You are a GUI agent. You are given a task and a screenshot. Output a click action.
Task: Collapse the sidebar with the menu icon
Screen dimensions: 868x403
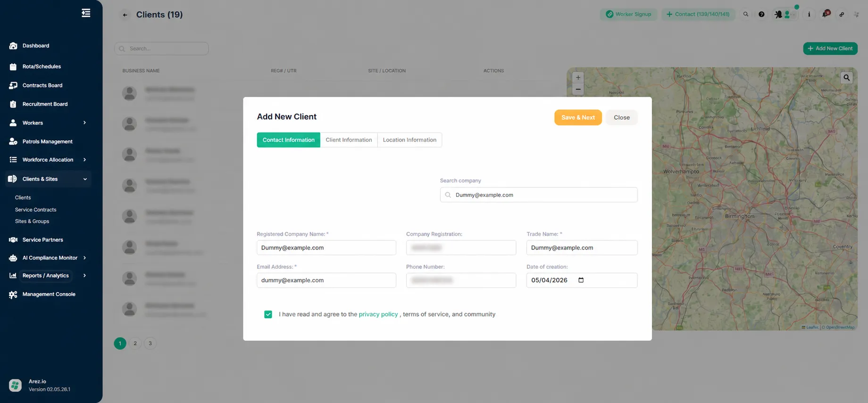tap(86, 13)
